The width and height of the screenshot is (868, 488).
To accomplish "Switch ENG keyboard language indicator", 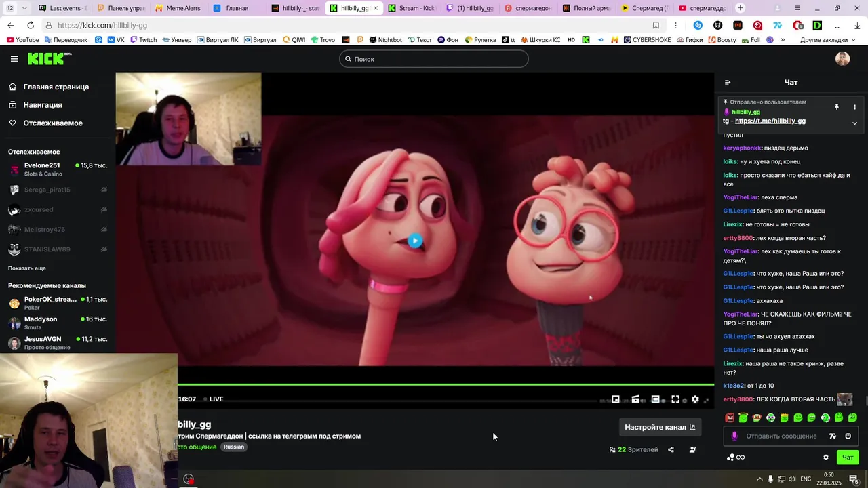I will pyautogui.click(x=806, y=479).
